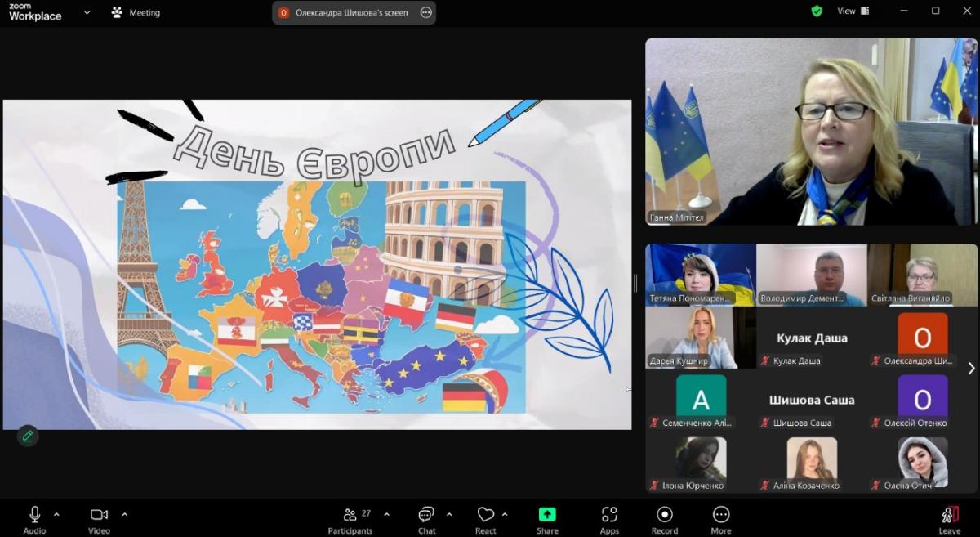980x537 pixels.
Task: Click muted mic icon beside Ілона Юрченко
Action: pos(654,486)
